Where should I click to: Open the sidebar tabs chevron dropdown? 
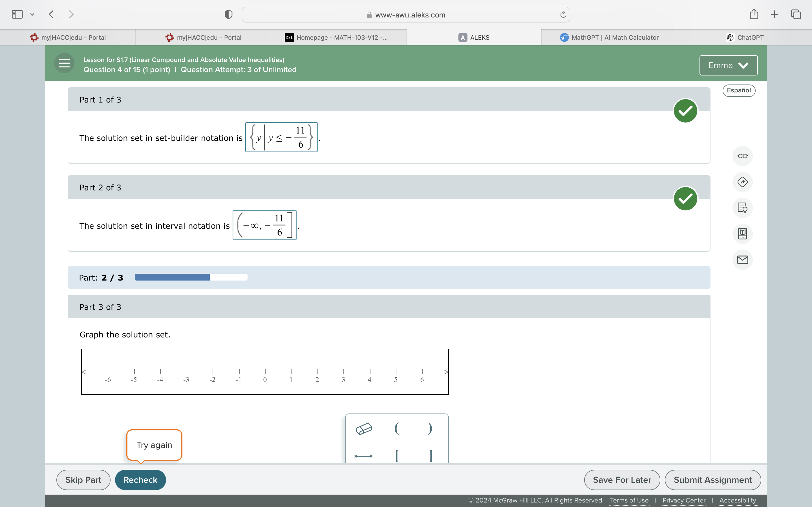point(32,14)
